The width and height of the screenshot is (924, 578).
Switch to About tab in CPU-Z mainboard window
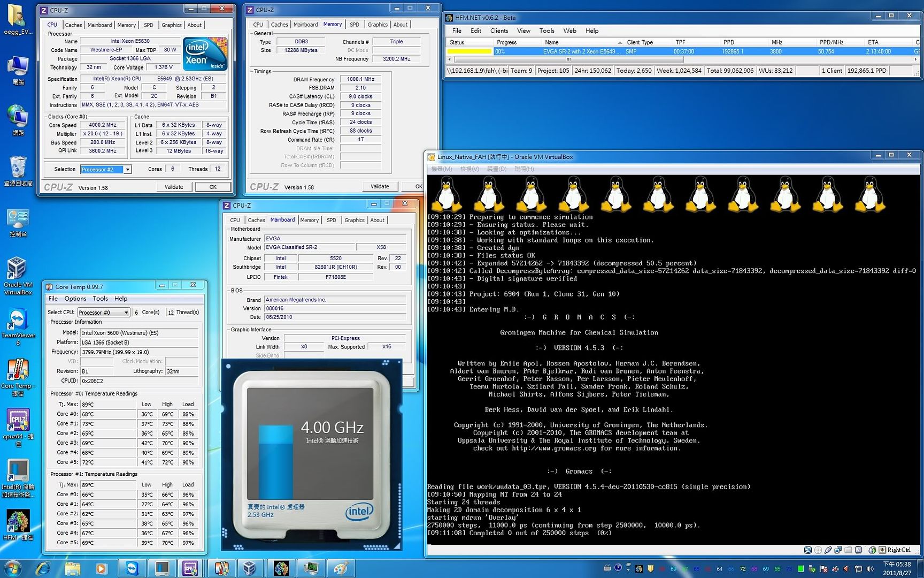378,220
